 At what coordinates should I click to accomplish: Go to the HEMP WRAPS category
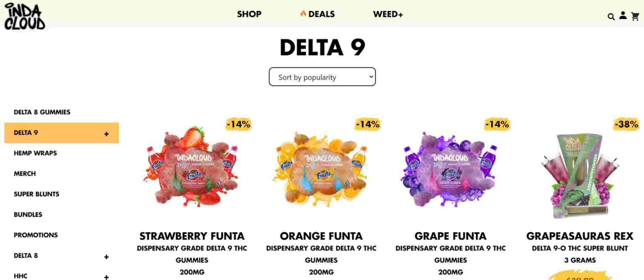tap(35, 153)
